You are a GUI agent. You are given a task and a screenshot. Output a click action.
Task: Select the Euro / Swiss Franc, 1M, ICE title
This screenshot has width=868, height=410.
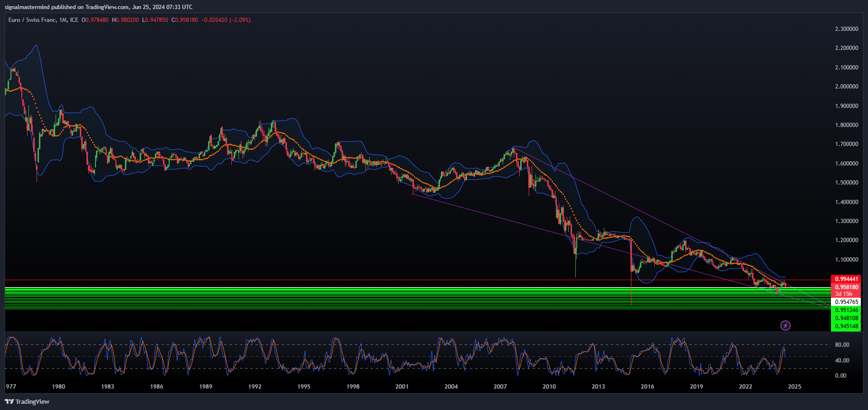pyautogui.click(x=43, y=20)
